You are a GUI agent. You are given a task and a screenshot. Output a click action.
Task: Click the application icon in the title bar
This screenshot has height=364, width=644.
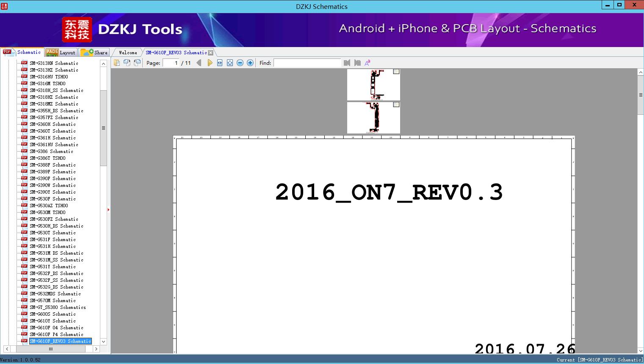pos(5,6)
